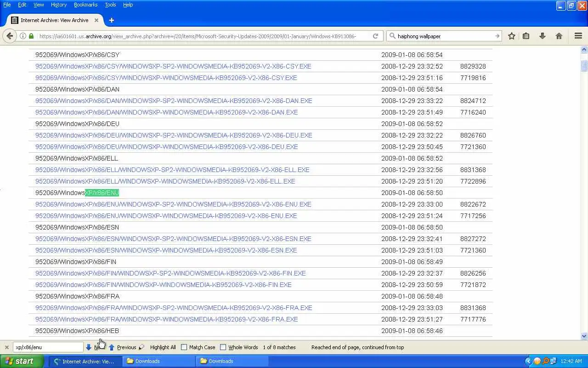
Task: Click the address bar URL field
Action: (198, 36)
